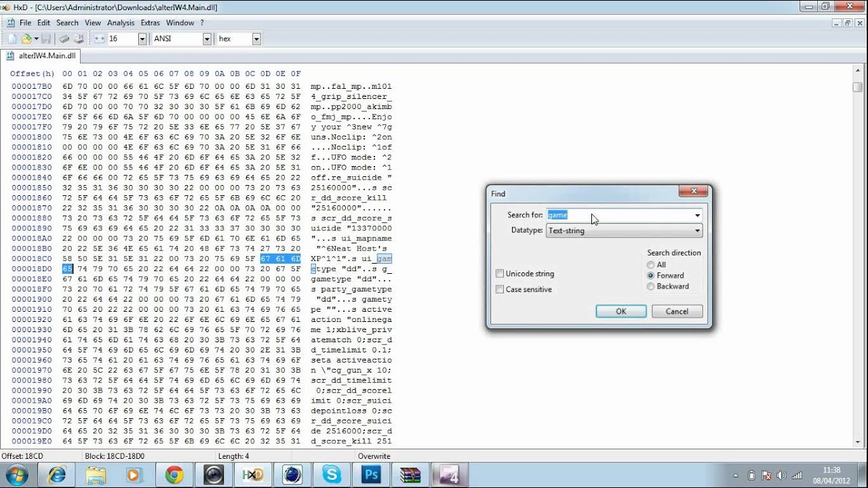Image resolution: width=868 pixels, height=488 pixels.
Task: Click decoded text 'uns.Noclip: ^2on'
Action: tap(351, 137)
